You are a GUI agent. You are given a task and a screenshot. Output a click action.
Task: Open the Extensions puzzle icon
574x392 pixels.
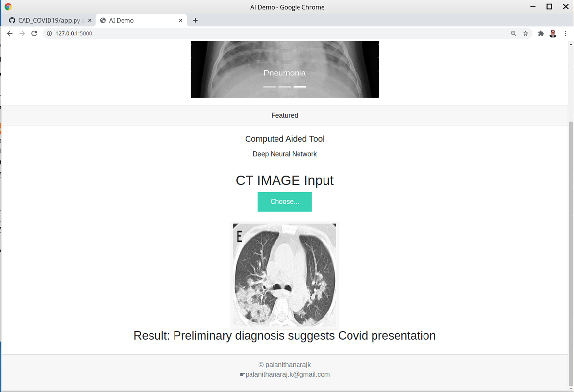[x=541, y=34]
